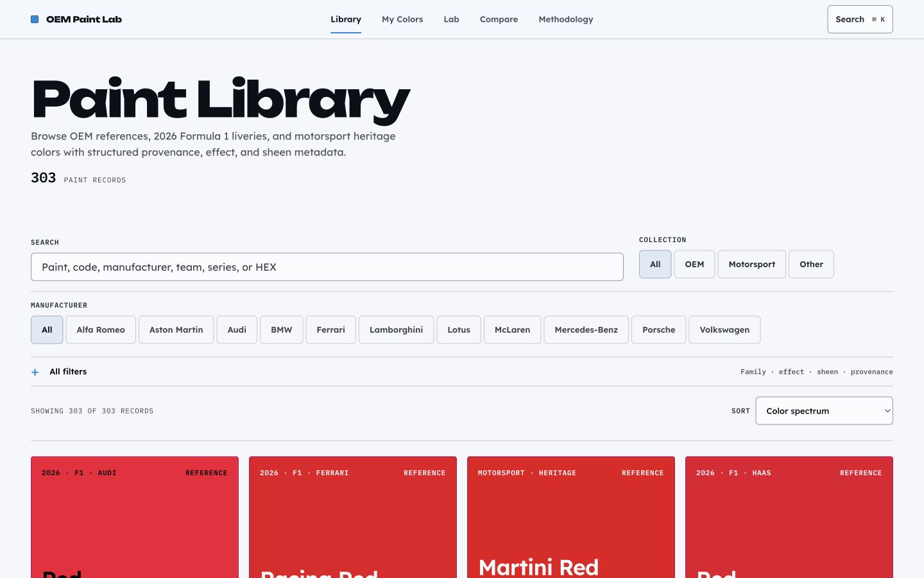Click the Paint Library heading

[x=221, y=100]
